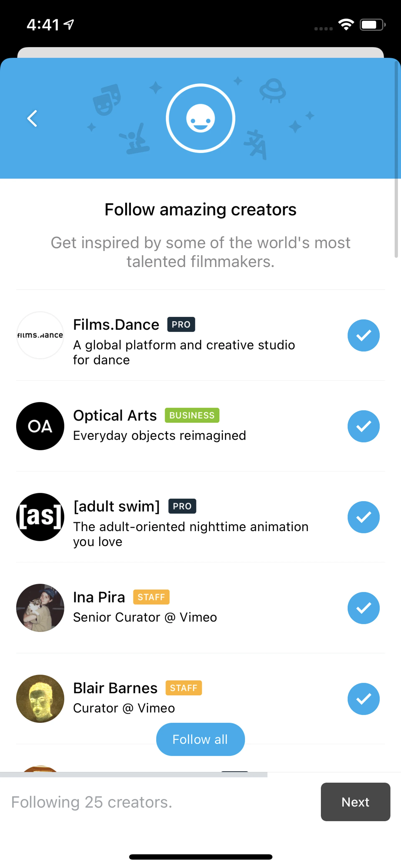Uncheck the [adult swim] follow toggle
401x868 pixels.
(x=363, y=517)
